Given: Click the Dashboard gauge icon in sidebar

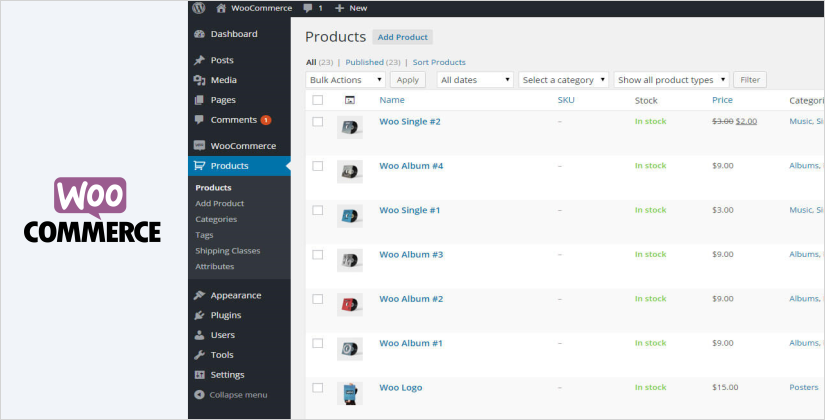Looking at the screenshot, I should point(200,34).
